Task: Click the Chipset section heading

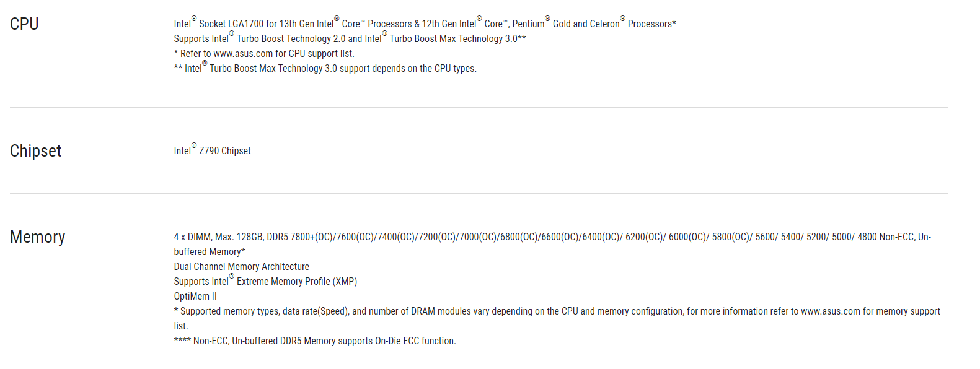Action: coord(35,151)
